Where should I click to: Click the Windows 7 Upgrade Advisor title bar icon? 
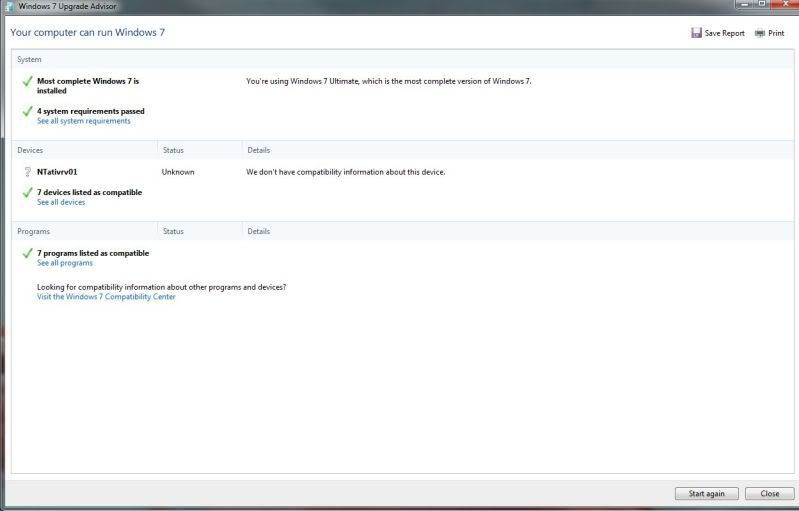coord(10,6)
